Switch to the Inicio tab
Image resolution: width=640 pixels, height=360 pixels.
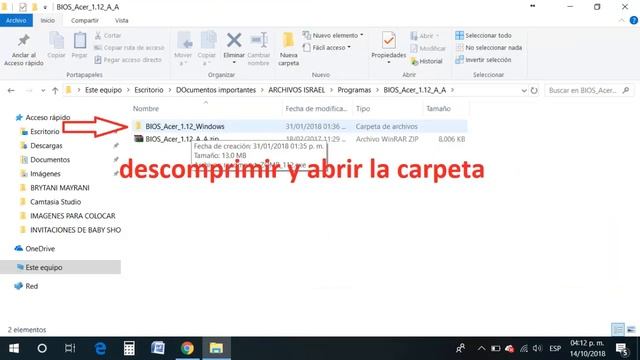48,20
